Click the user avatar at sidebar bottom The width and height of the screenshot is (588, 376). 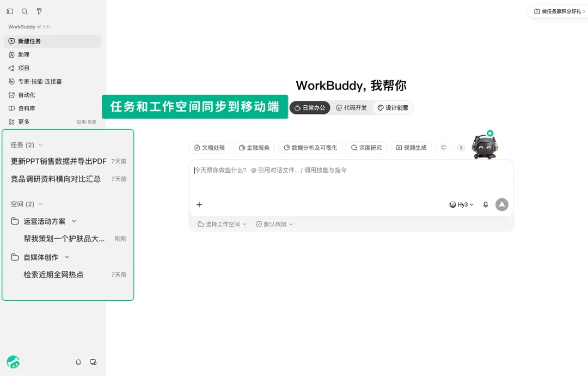click(x=13, y=362)
